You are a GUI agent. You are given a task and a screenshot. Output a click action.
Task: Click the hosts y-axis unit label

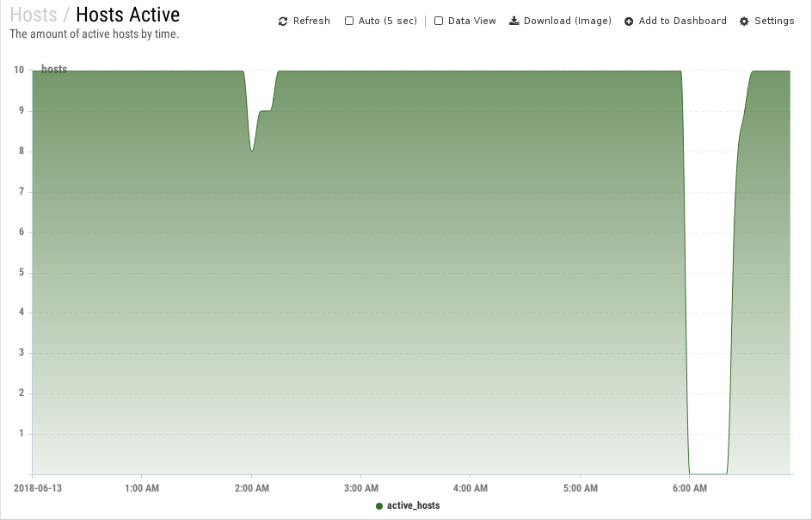click(54, 69)
